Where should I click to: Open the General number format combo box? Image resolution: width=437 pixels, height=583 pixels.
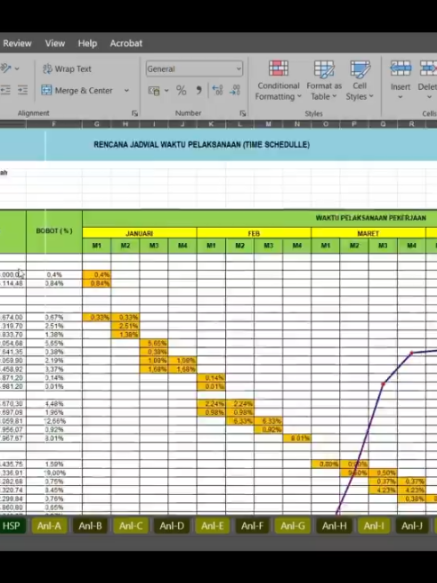[194, 69]
